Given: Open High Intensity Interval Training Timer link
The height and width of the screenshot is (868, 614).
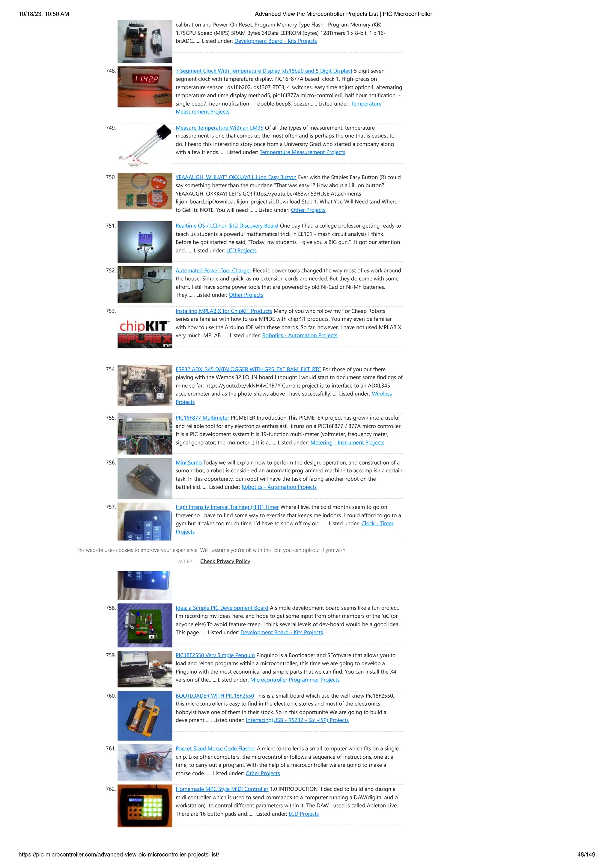Looking at the screenshot, I should coord(227,507).
